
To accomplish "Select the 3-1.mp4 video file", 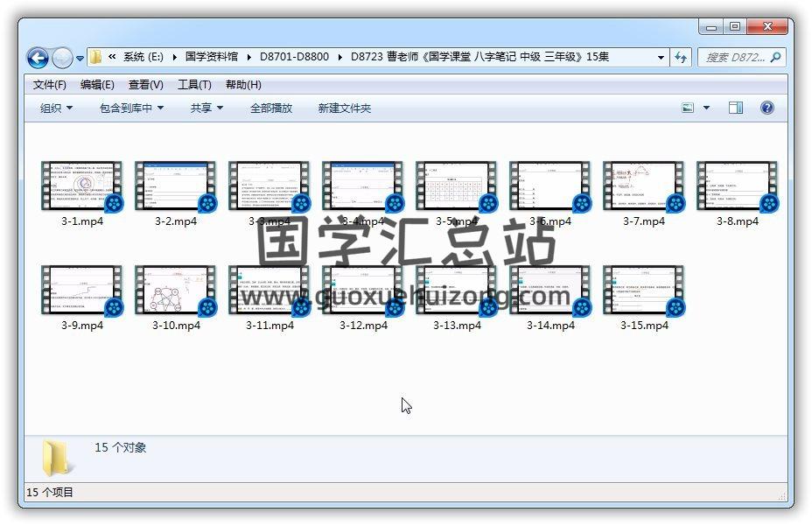I will [82, 194].
